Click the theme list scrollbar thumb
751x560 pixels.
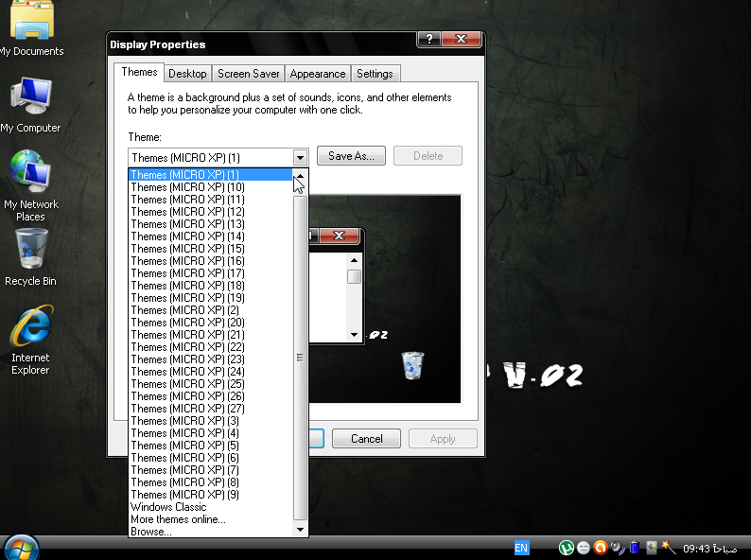click(x=300, y=358)
